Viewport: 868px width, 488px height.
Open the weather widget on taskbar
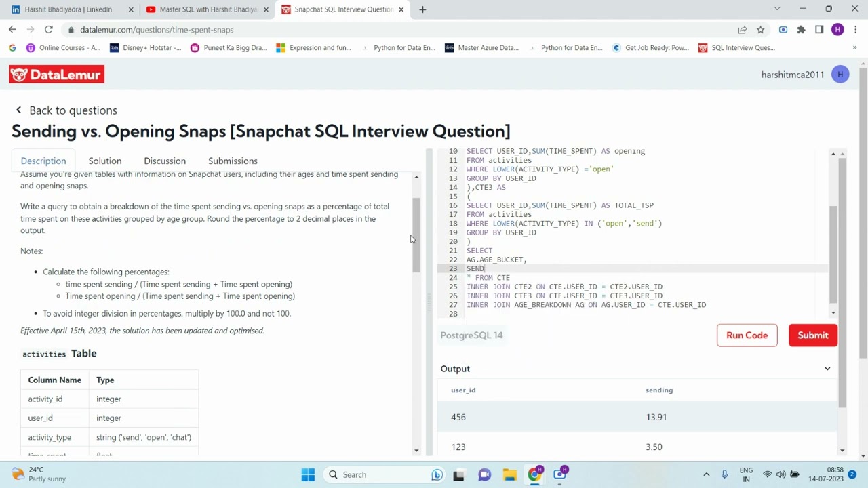39,474
